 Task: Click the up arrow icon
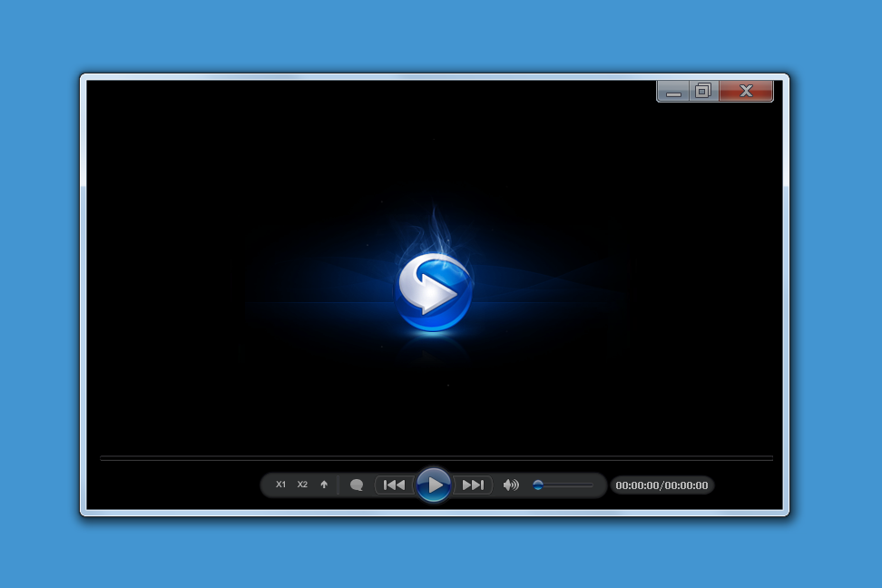tap(324, 485)
